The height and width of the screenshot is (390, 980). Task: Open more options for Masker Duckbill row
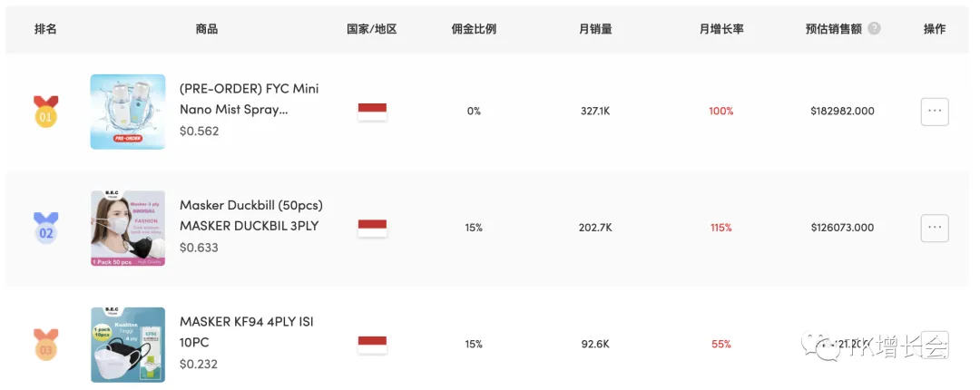935,228
